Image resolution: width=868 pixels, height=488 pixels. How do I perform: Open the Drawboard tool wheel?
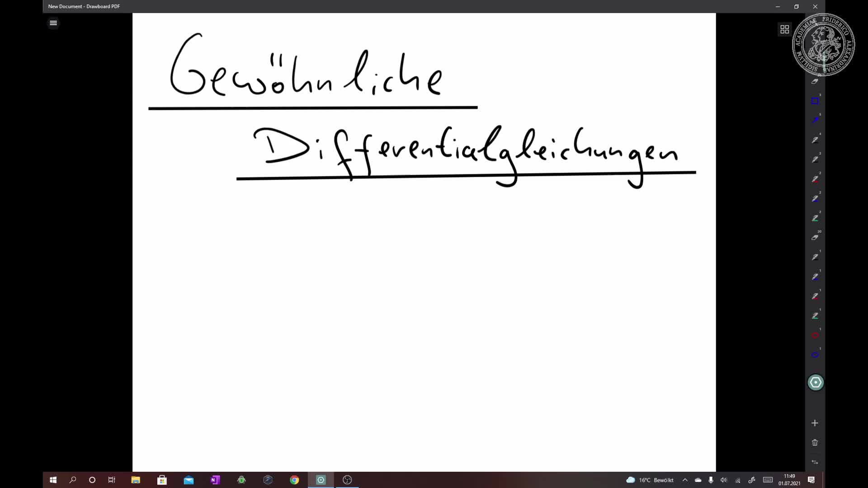coord(816,382)
